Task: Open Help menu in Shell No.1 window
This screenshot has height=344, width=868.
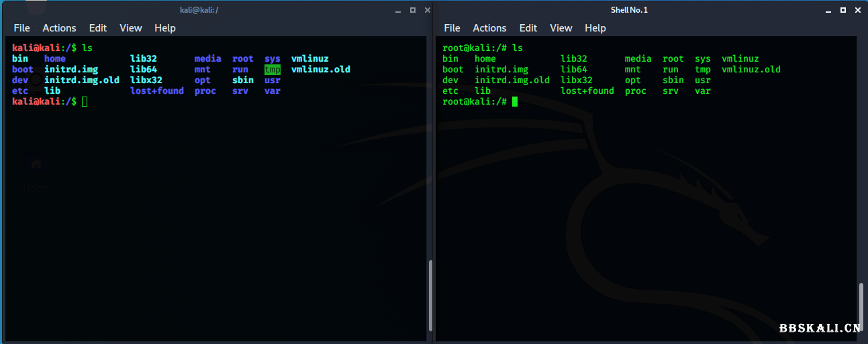Action: pos(595,27)
